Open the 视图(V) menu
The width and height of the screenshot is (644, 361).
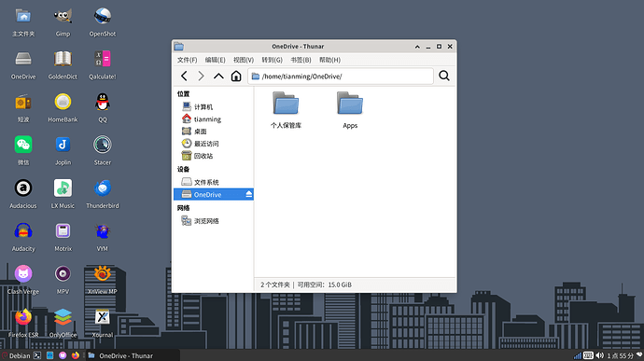244,60
